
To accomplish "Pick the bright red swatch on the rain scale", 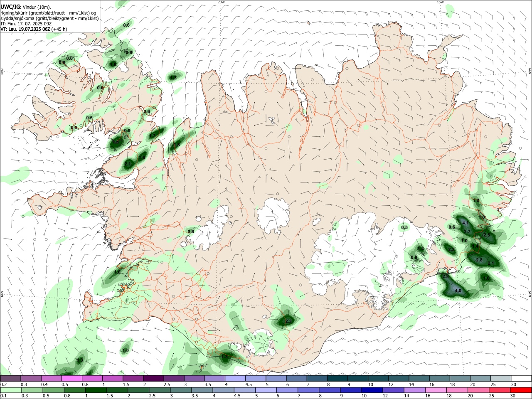I will 521,390.
